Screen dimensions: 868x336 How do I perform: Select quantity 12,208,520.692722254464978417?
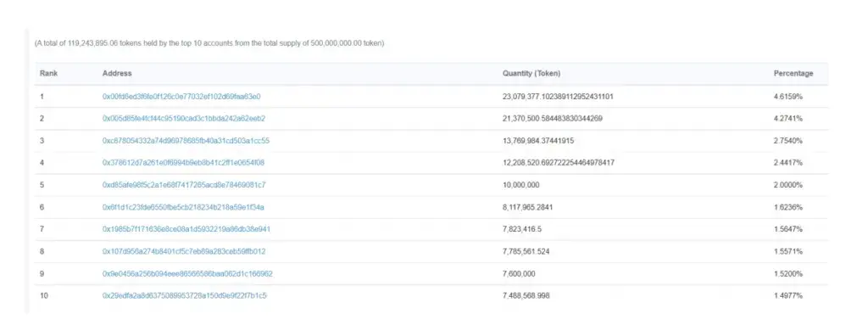(559, 163)
